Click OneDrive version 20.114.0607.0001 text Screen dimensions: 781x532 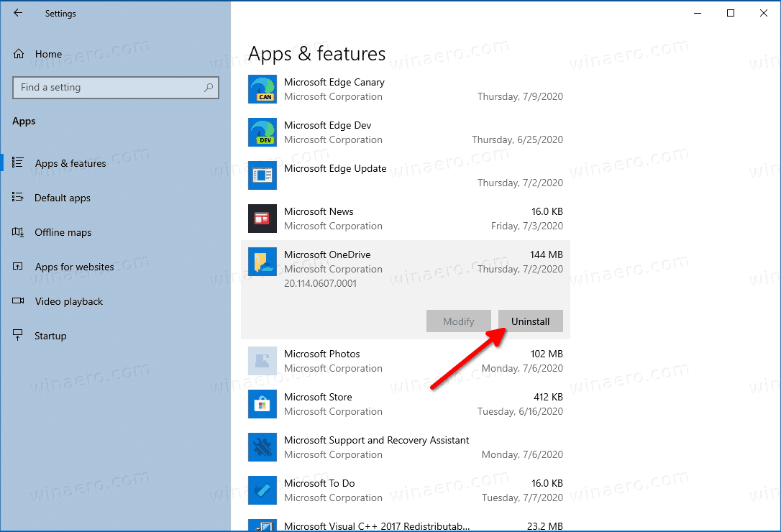pyautogui.click(x=320, y=283)
